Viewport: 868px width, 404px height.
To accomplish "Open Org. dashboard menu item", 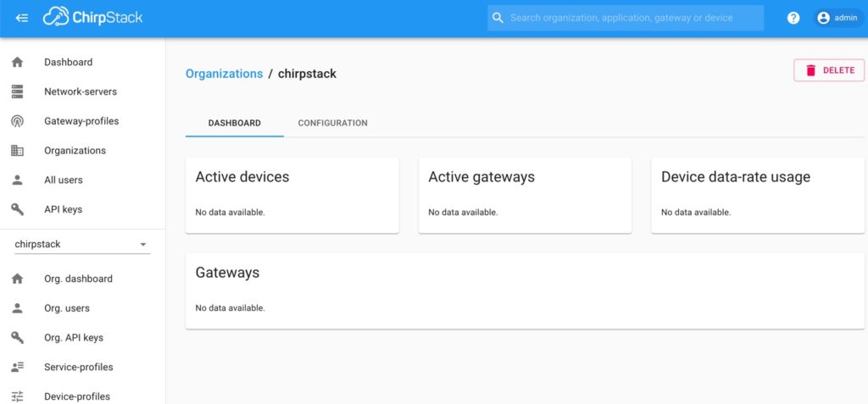I will (78, 279).
